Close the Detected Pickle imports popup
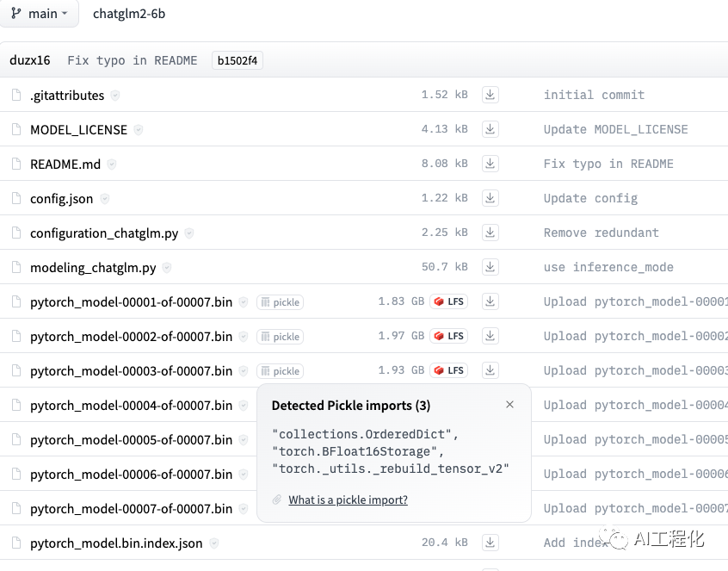The width and height of the screenshot is (728, 571). tap(509, 405)
